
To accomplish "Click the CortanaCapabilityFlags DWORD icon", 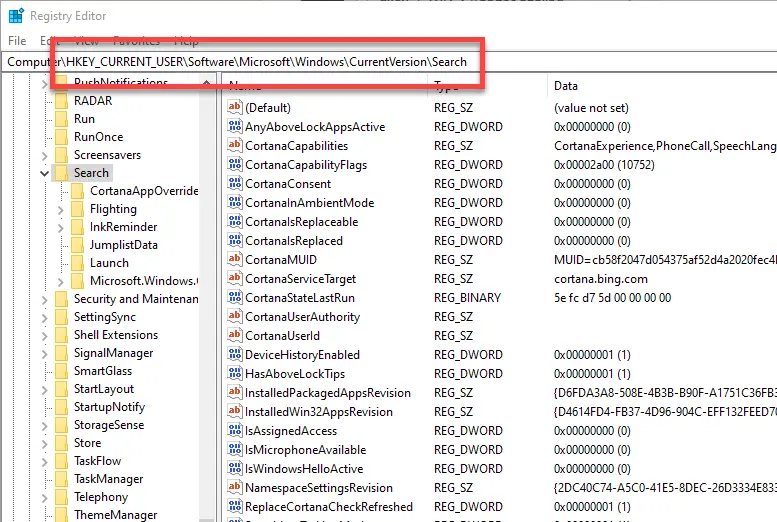I will 234,164.
